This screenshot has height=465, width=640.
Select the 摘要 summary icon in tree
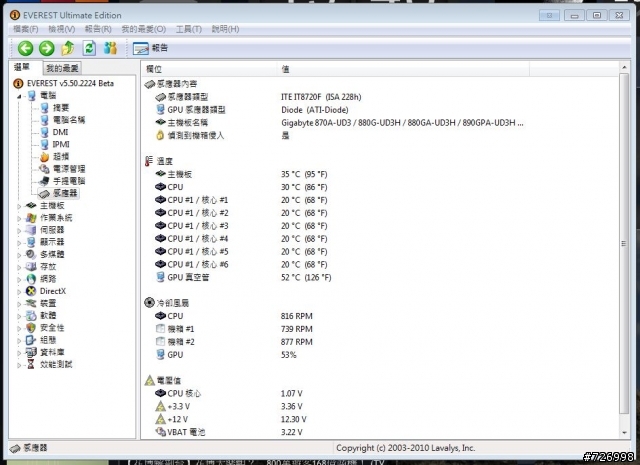point(44,108)
